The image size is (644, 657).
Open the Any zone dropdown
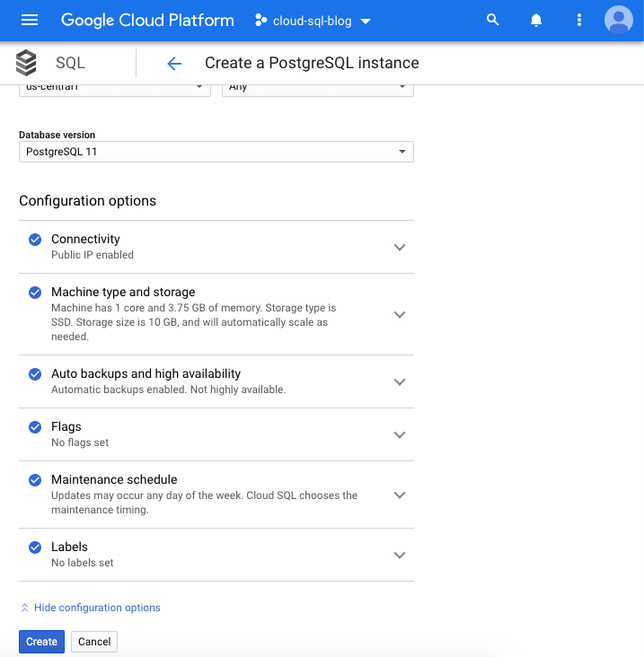tap(318, 89)
